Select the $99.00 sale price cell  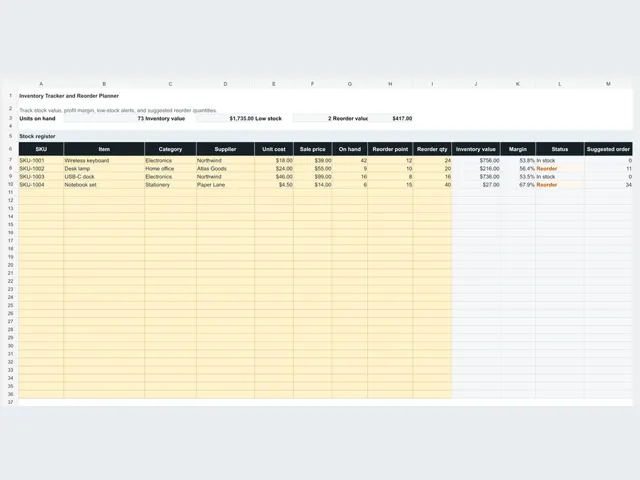tap(313, 177)
